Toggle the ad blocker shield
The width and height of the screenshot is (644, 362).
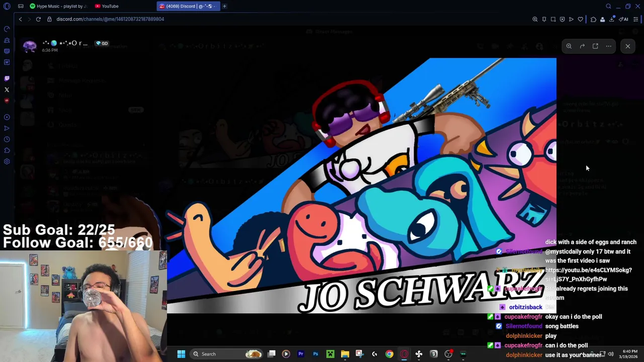click(562, 19)
